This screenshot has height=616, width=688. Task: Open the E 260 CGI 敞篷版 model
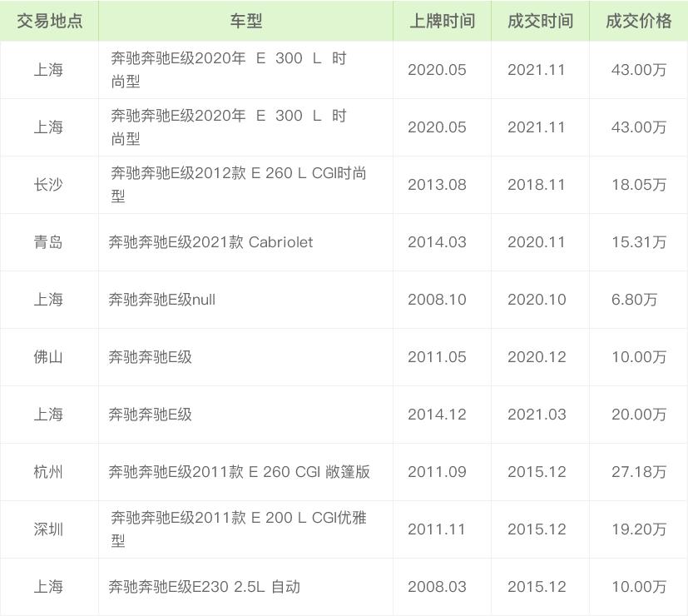tap(239, 472)
